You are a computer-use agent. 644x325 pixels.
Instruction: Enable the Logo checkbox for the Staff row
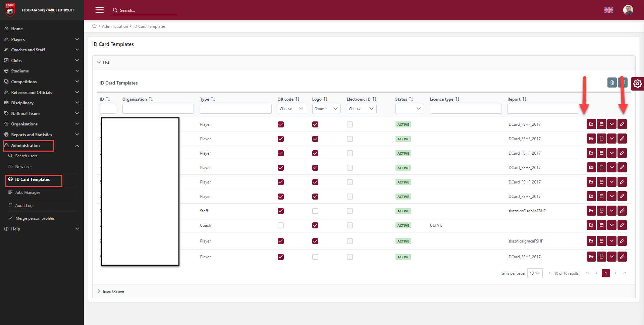(x=315, y=211)
